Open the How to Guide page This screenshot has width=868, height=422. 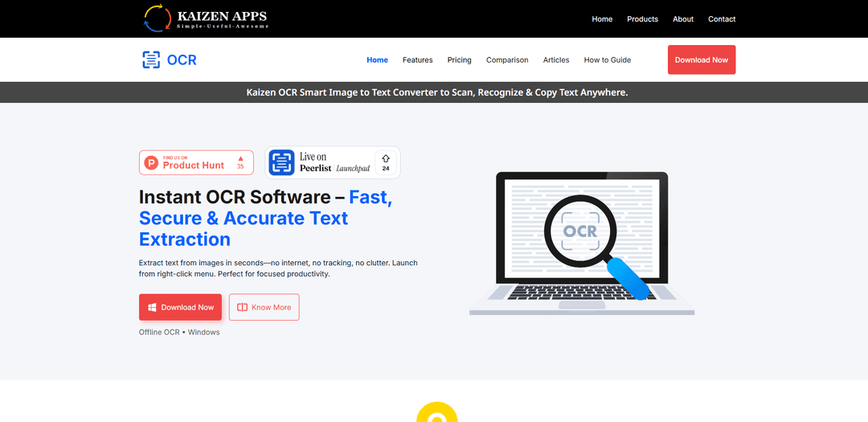point(608,59)
